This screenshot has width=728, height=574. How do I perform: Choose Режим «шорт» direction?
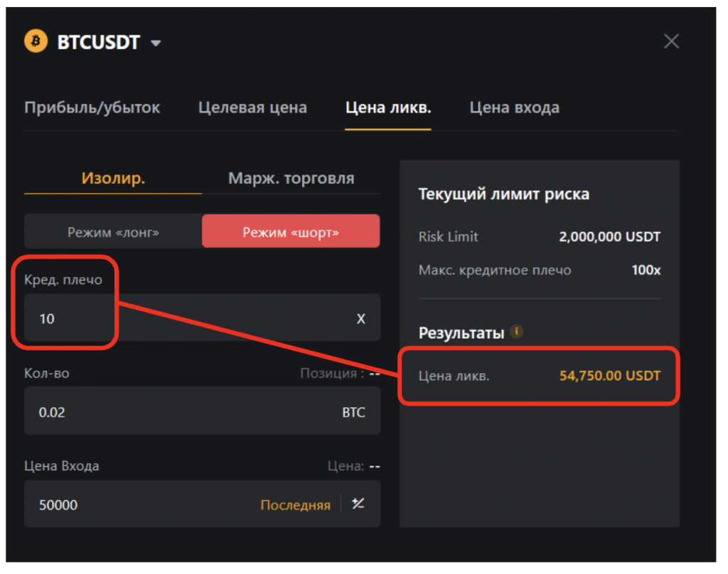tap(291, 232)
